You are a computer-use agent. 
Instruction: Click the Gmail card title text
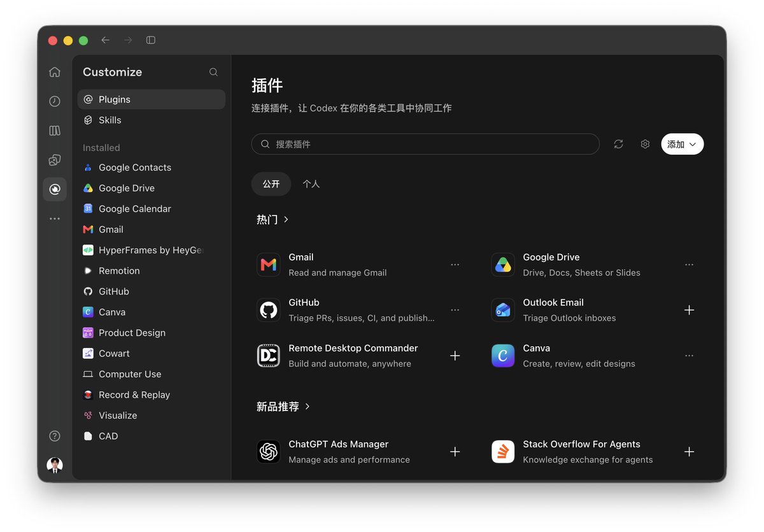coord(301,257)
